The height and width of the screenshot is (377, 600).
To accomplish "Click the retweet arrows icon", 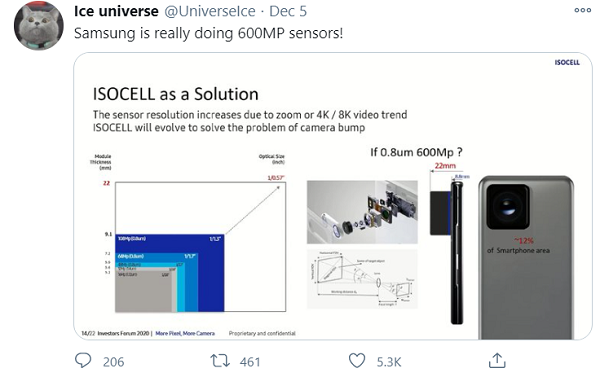I will 220,361.
